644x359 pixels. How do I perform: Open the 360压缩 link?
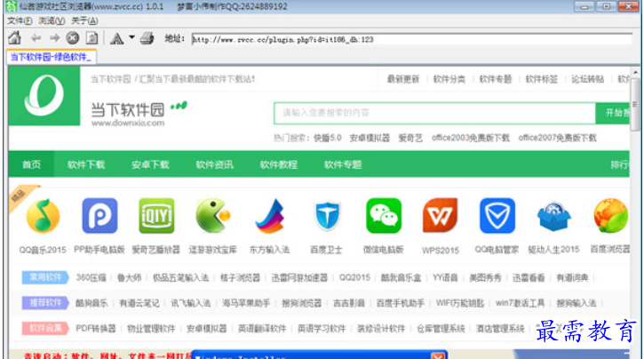(x=91, y=277)
